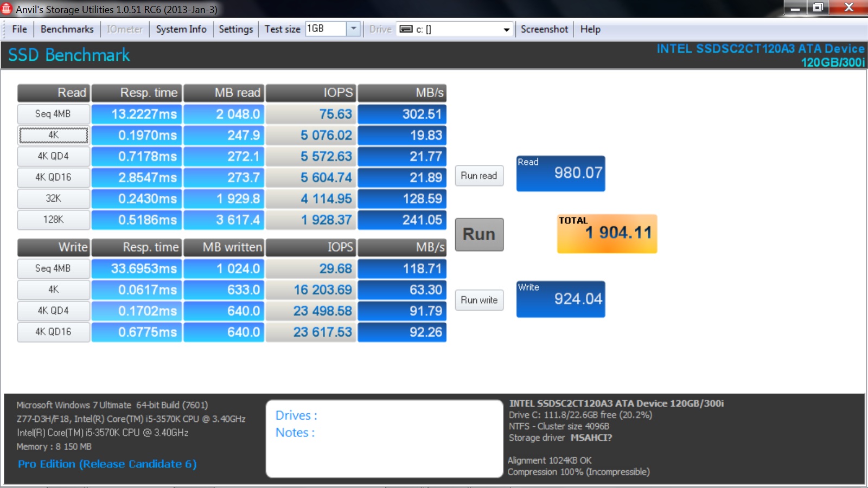Click the TOTAL score 1 904.11 box
The width and height of the screenshot is (868, 488).
tap(607, 234)
